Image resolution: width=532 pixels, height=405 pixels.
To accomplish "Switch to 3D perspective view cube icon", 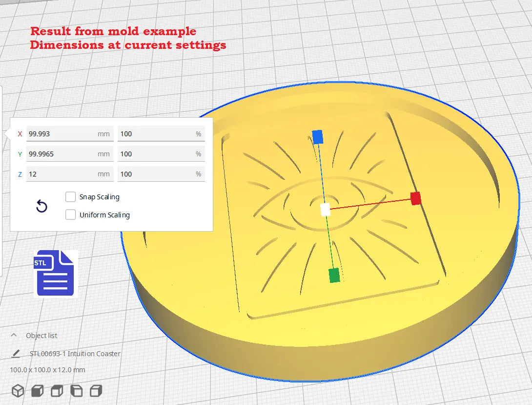I will (18, 391).
